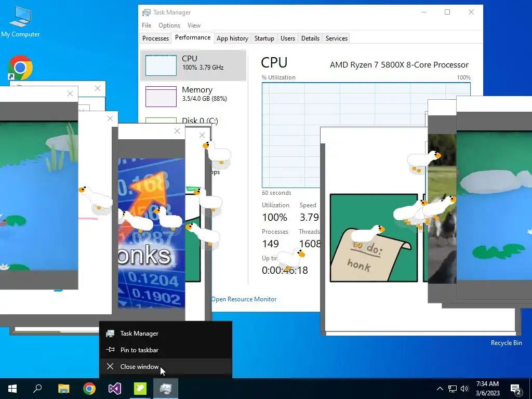Click the 100% utilization value
The width and height of the screenshot is (532, 399).
point(274,218)
